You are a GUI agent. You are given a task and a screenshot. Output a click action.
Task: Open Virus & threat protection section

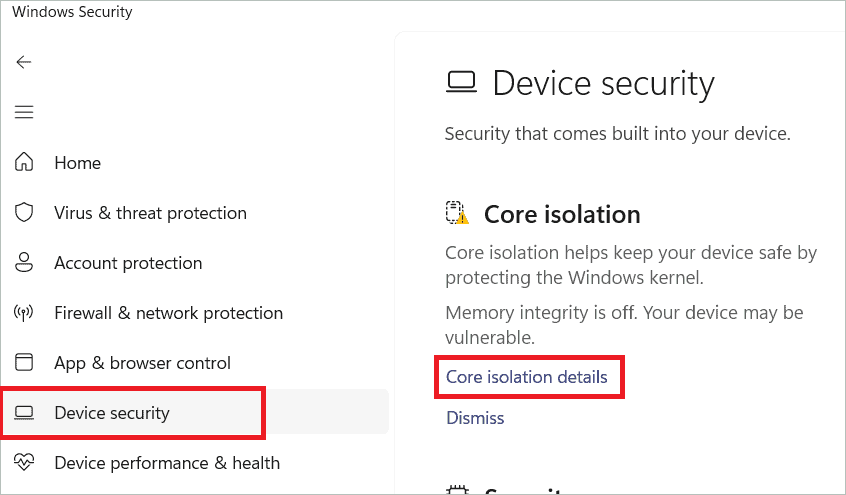[151, 213]
